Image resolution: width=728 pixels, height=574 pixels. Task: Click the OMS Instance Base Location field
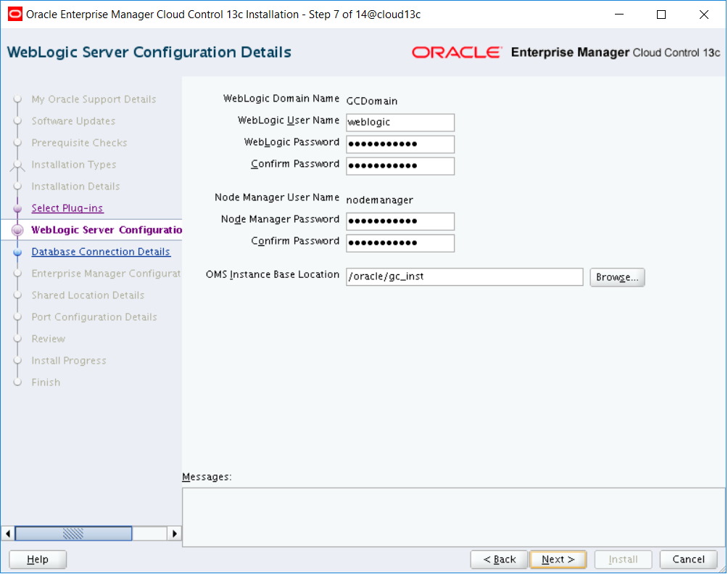pyautogui.click(x=464, y=276)
